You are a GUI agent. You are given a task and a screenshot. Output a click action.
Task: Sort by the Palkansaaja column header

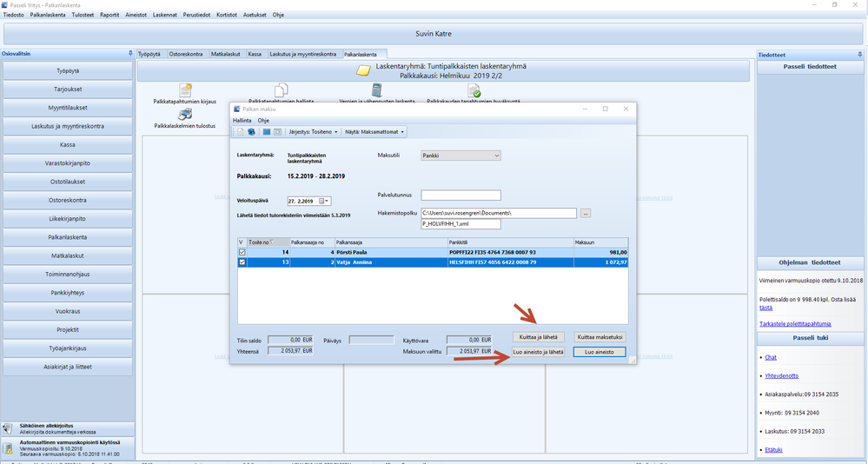coord(391,242)
